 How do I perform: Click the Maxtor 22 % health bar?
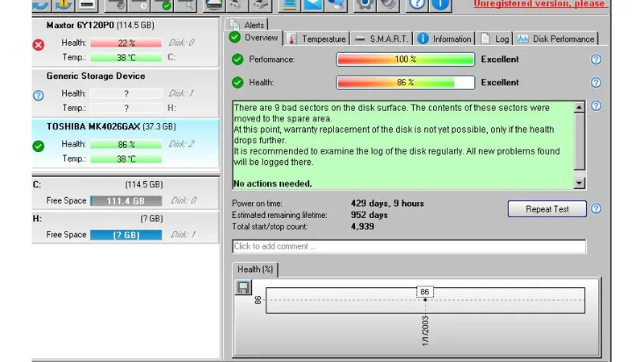tap(126, 43)
